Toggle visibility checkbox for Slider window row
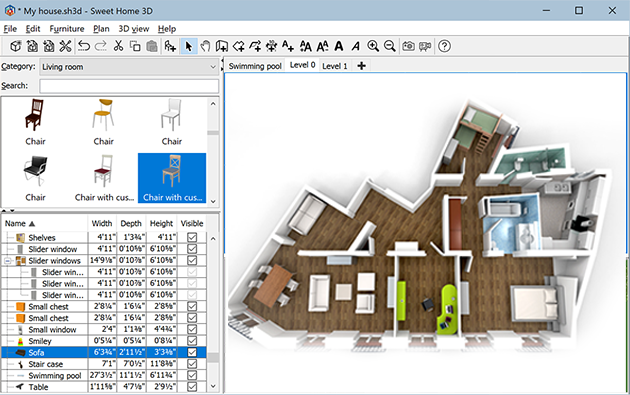 (x=192, y=249)
